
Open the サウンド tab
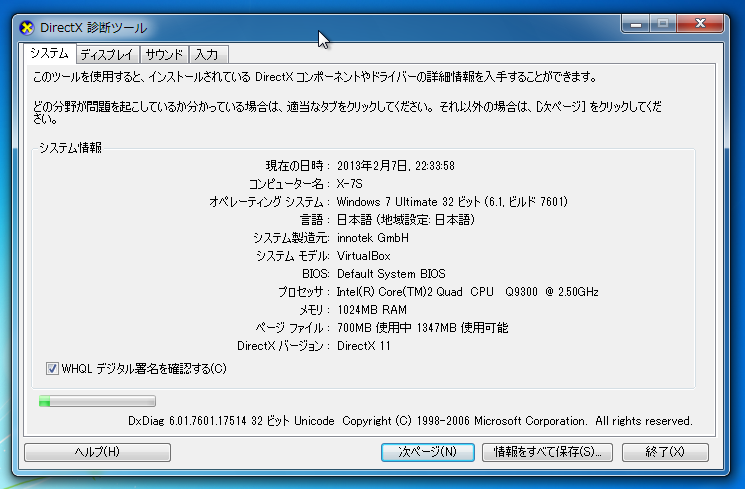pos(164,54)
